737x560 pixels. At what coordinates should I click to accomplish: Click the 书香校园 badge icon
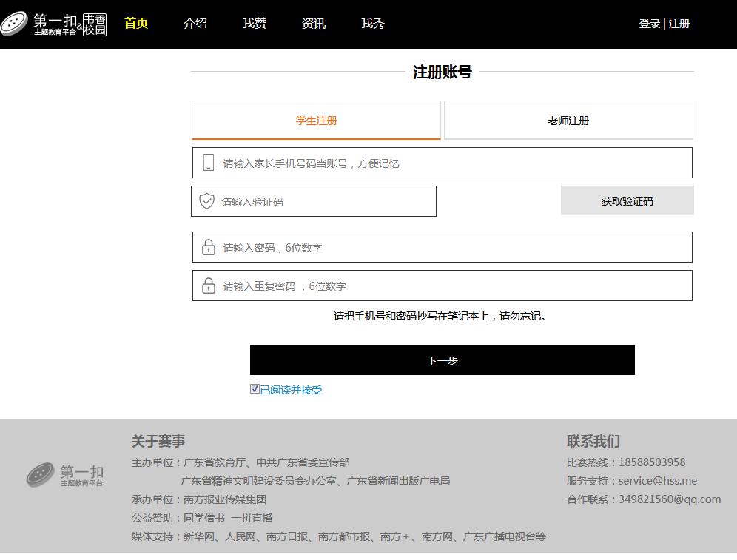(95, 24)
